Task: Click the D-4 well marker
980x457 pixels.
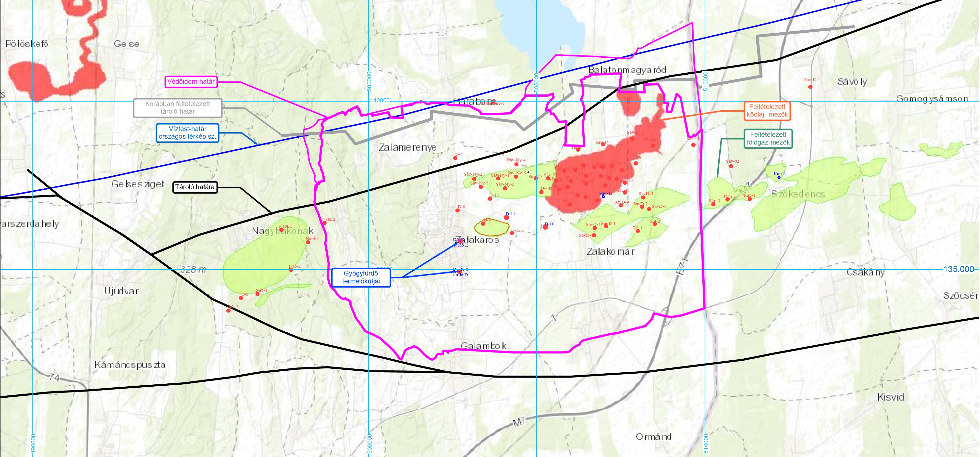Action: point(455,158)
